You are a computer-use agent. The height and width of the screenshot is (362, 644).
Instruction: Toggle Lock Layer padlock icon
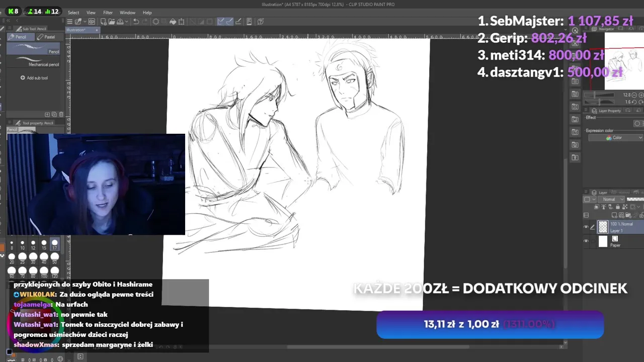click(618, 207)
